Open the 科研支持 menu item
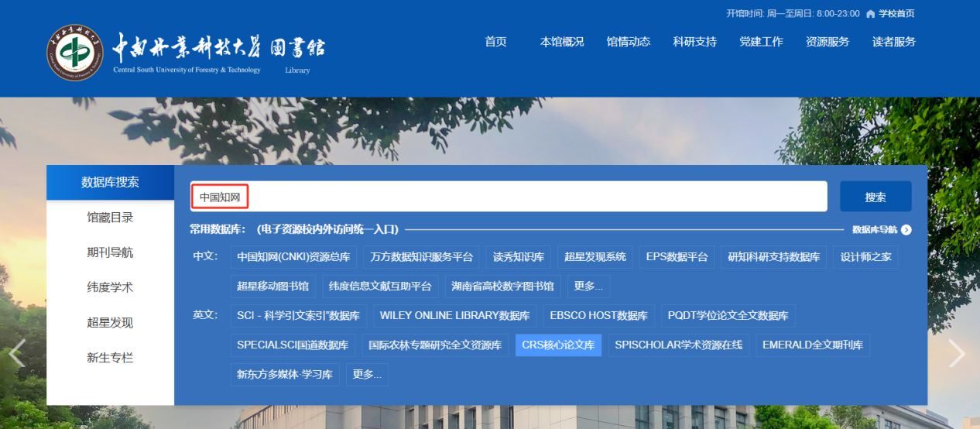 694,42
